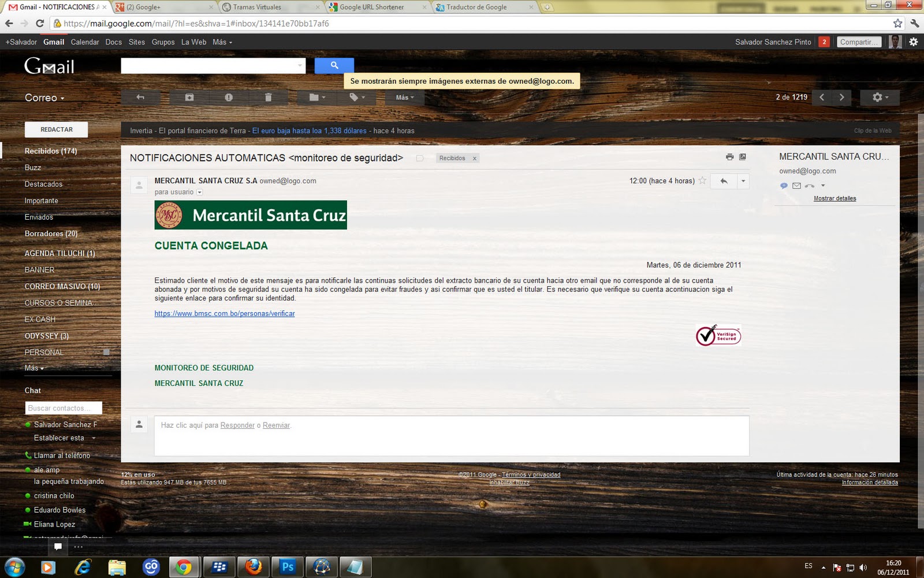Click the blue search magnifier button
Viewport: 924px width, 578px height.
334,66
